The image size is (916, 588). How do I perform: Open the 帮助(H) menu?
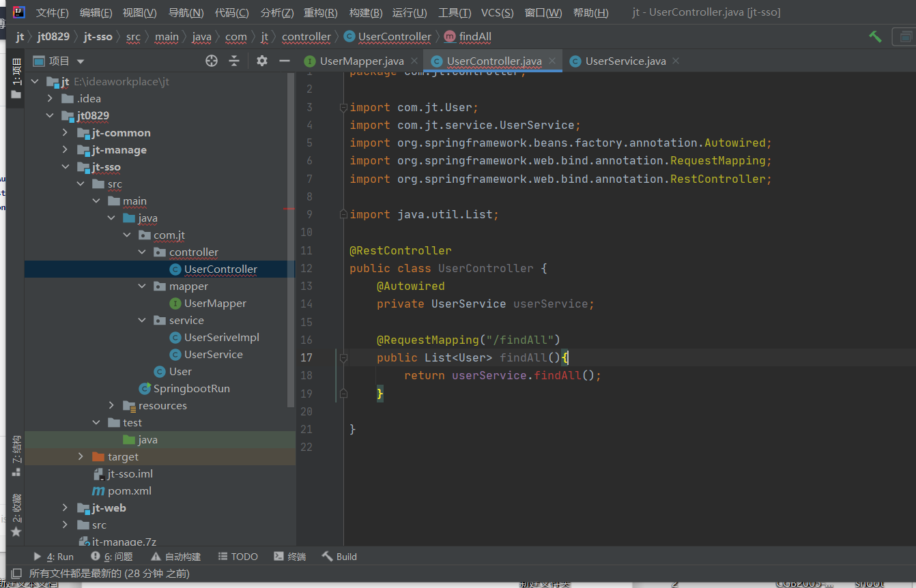point(591,12)
